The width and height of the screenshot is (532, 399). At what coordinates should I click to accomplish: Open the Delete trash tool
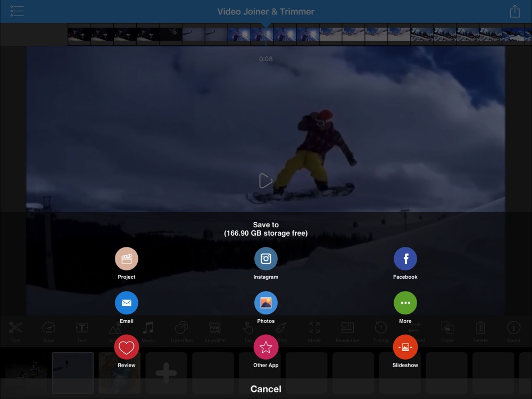click(x=480, y=332)
